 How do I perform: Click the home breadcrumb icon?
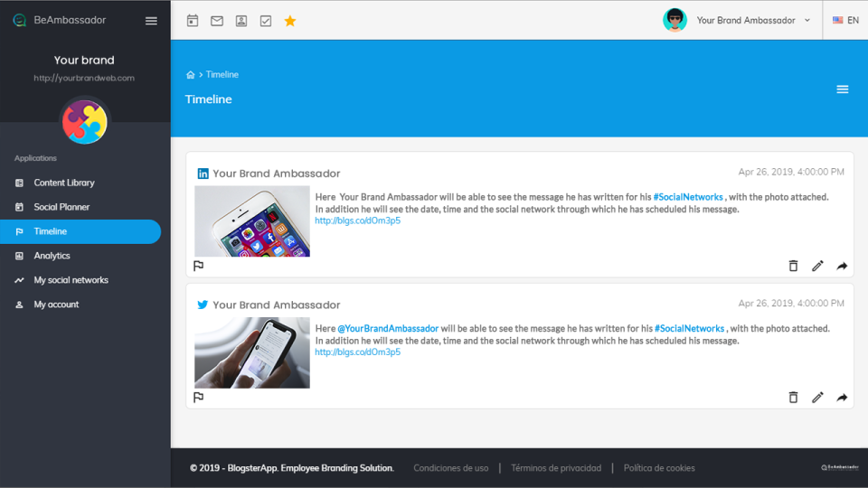tap(191, 75)
